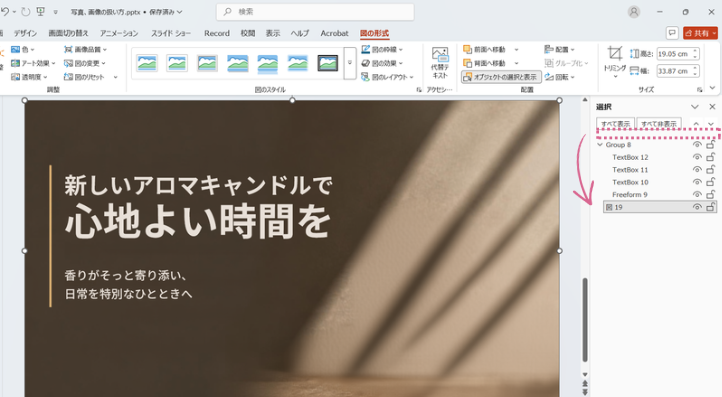Start slideshow from quick access toolbar icon
722x397 pixels.
pos(41,12)
